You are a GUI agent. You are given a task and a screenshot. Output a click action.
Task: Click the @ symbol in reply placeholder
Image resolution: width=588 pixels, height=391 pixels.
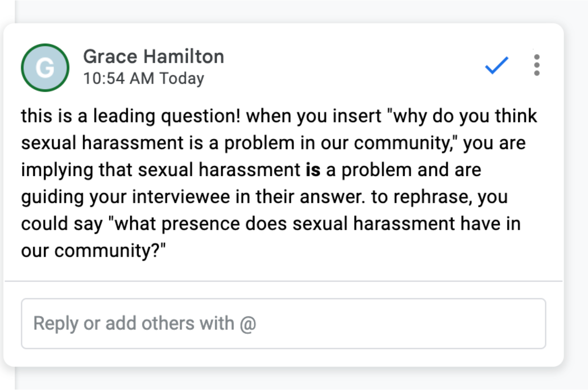(x=248, y=323)
